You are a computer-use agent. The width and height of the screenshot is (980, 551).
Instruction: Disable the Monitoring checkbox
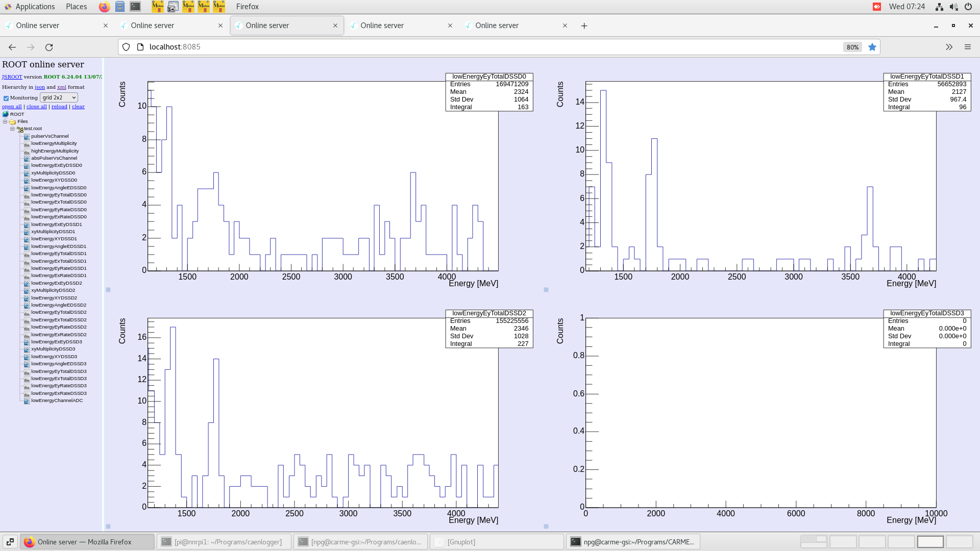(x=6, y=98)
